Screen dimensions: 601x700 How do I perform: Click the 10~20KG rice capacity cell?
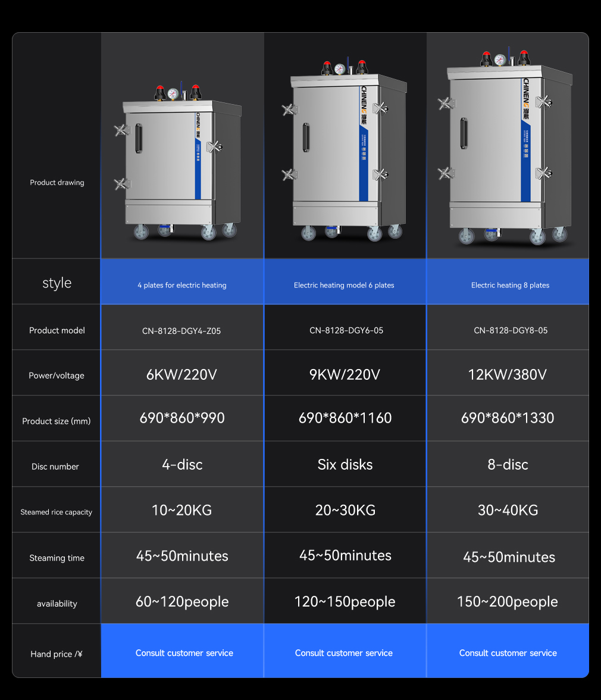182,510
